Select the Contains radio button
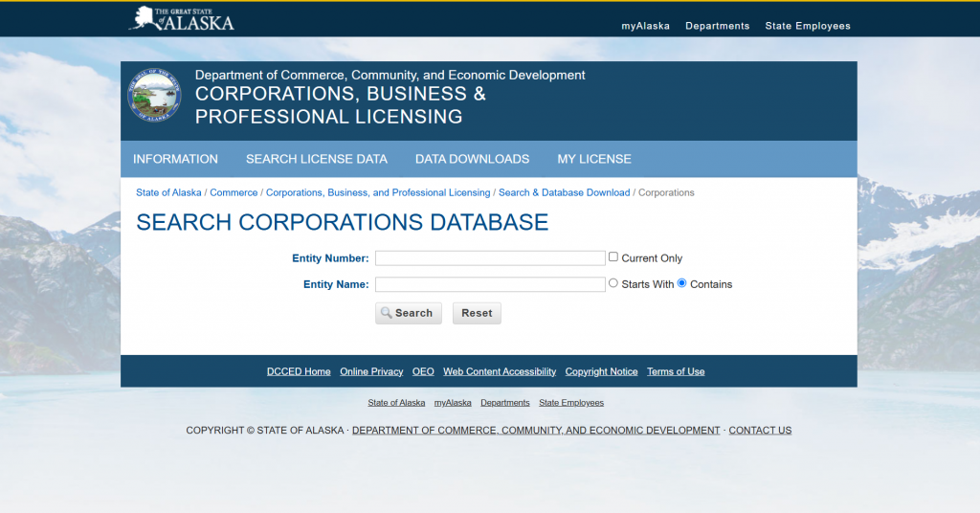Screen dimensions: 980x513 (x=681, y=283)
